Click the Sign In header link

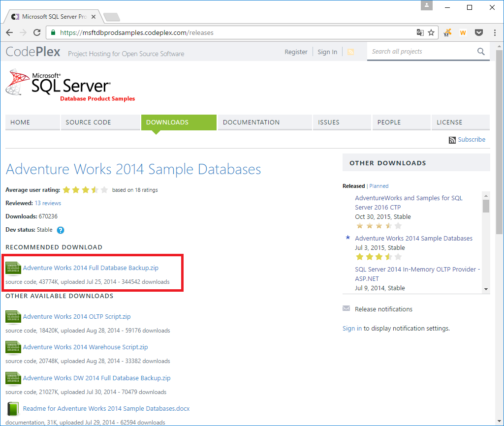click(x=327, y=52)
